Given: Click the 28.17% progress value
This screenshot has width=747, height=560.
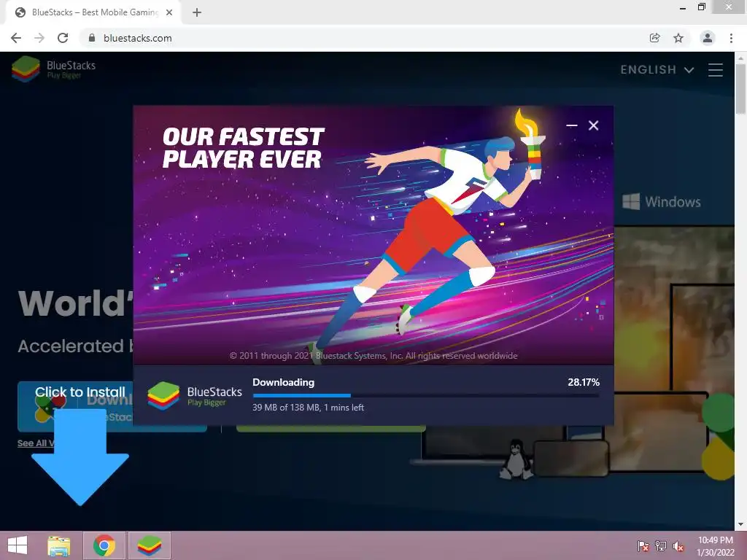Looking at the screenshot, I should (583, 382).
